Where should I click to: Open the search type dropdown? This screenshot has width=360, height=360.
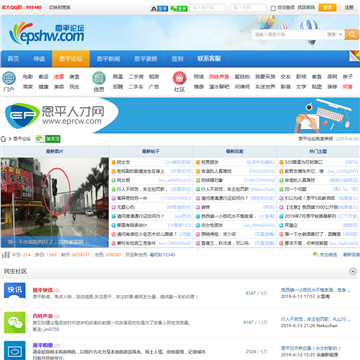tap(334, 34)
